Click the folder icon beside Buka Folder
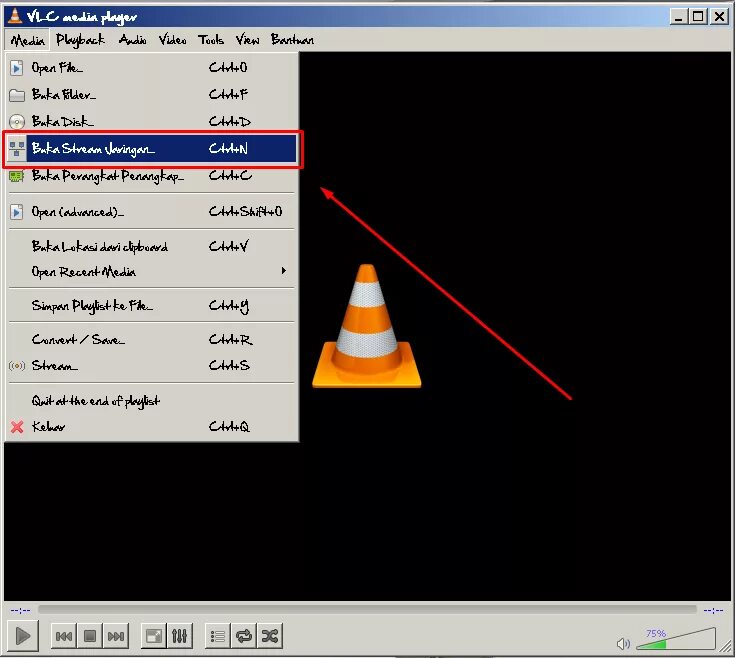This screenshot has width=735, height=658. tap(17, 95)
